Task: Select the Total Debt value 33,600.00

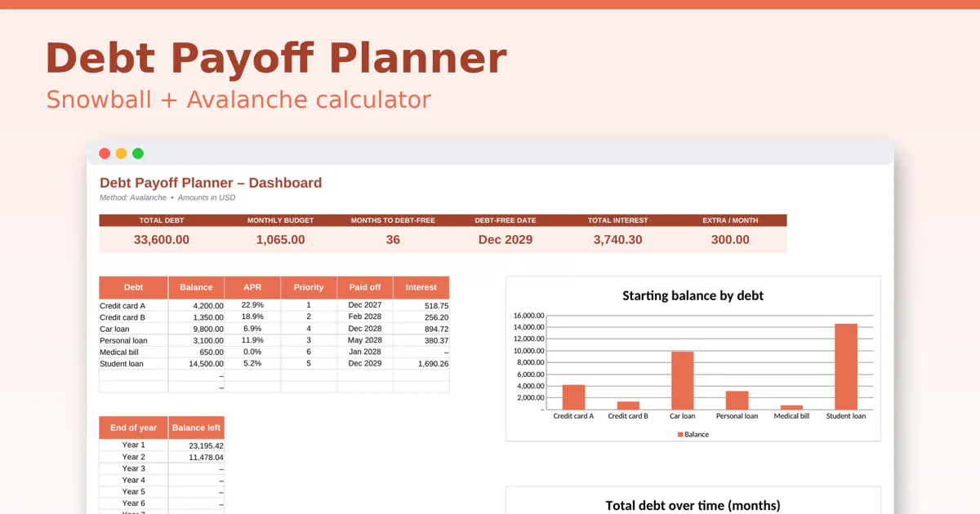Action: (162, 240)
